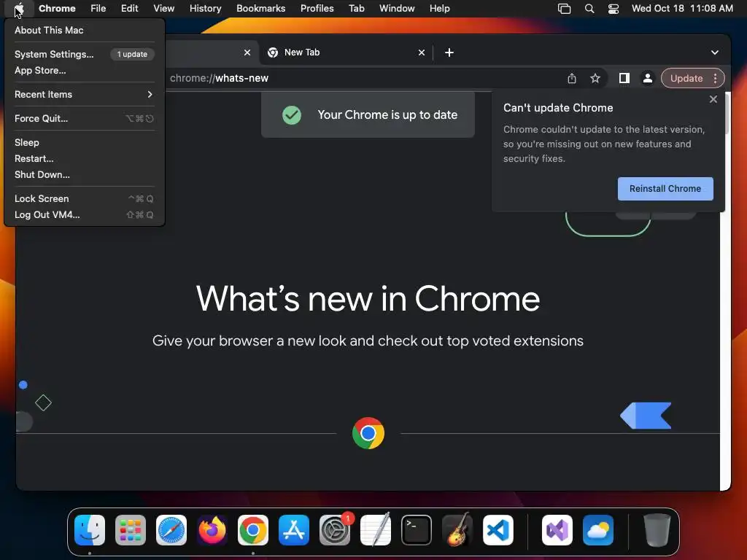Open the Tab menu

(x=356, y=9)
